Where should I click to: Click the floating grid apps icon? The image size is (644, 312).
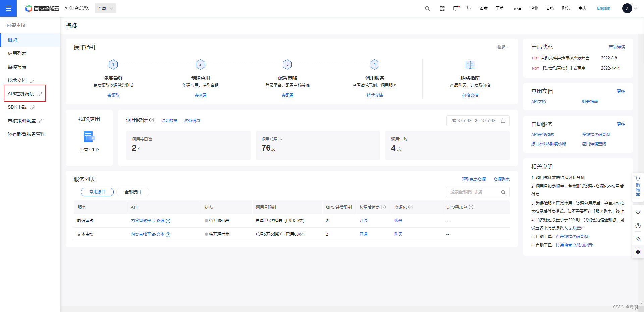[x=638, y=252]
